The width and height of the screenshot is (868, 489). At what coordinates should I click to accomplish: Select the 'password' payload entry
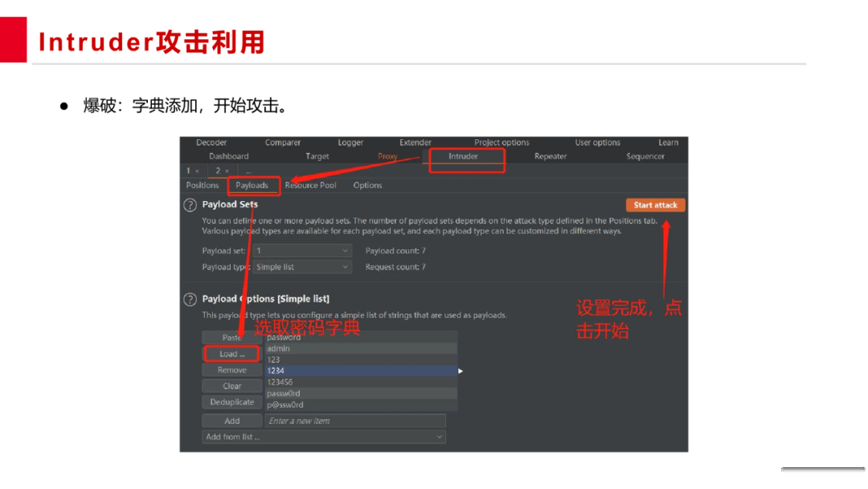pyautogui.click(x=361, y=337)
